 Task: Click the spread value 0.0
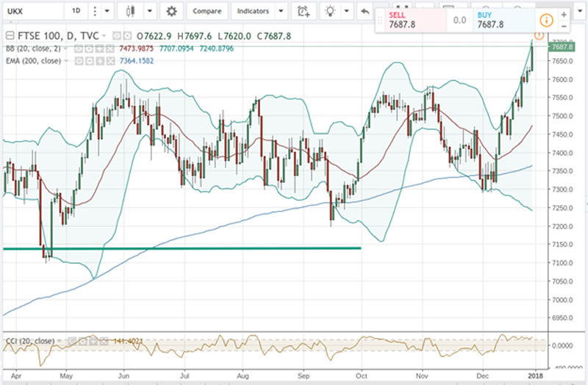click(460, 21)
